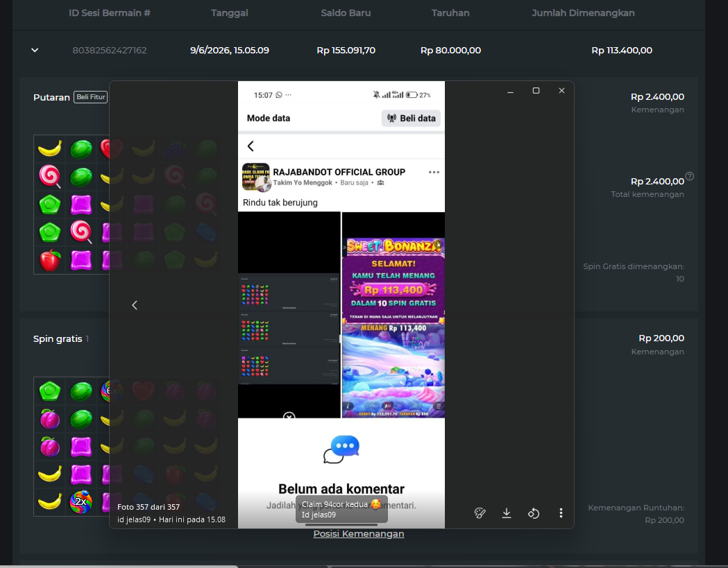Maximize the photo viewer window
Image resolution: width=728 pixels, height=568 pixels.
coord(536,91)
